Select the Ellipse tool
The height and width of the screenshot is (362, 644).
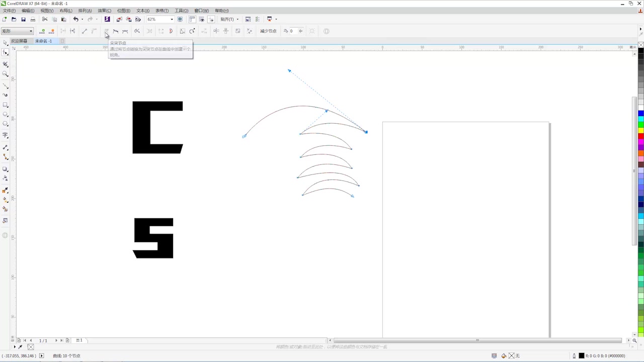[6, 115]
